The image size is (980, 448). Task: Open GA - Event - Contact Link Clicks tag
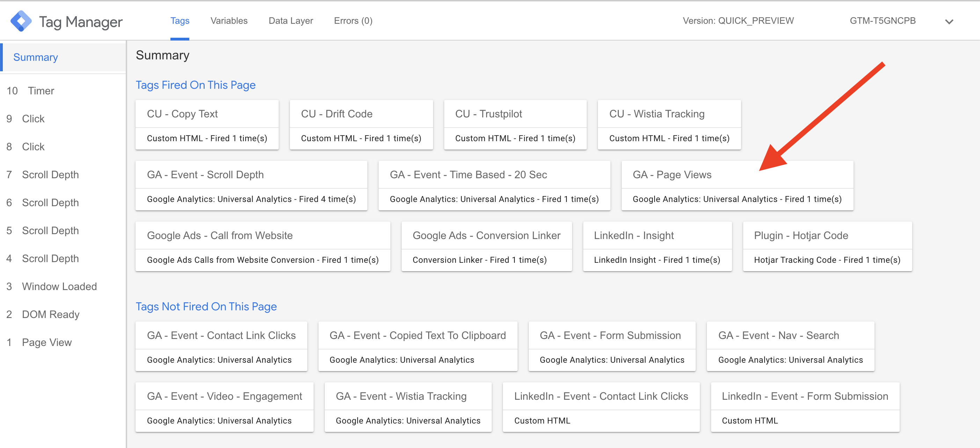pyautogui.click(x=221, y=346)
